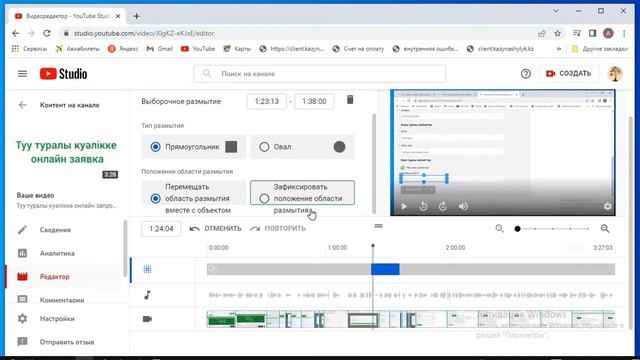Zoom in the timeline with plus magnifier

pos(605,229)
